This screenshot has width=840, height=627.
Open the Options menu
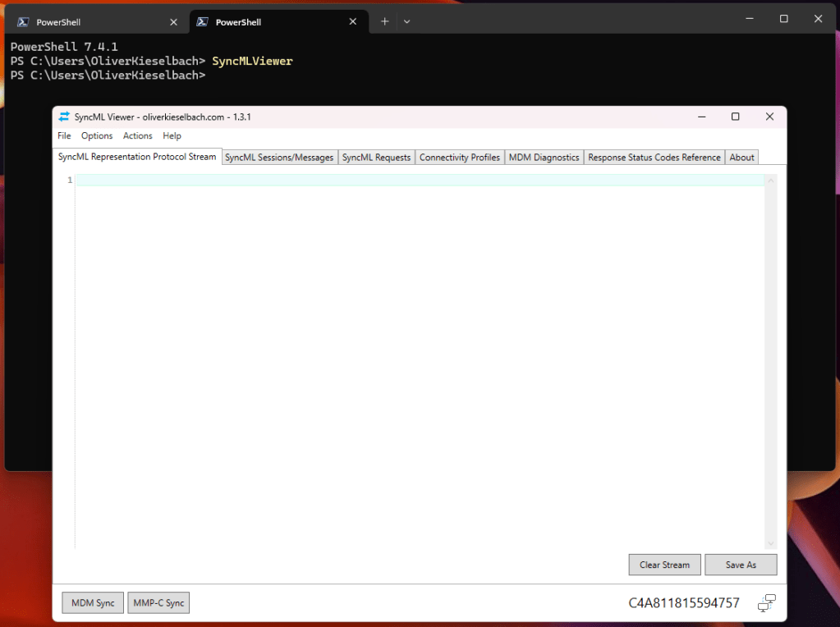(97, 135)
